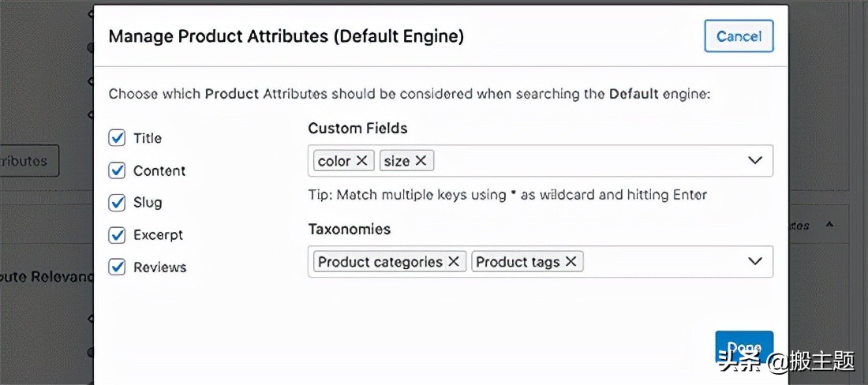The height and width of the screenshot is (385, 868).
Task: Cancel the Manage Product Attributes dialog
Action: click(739, 36)
